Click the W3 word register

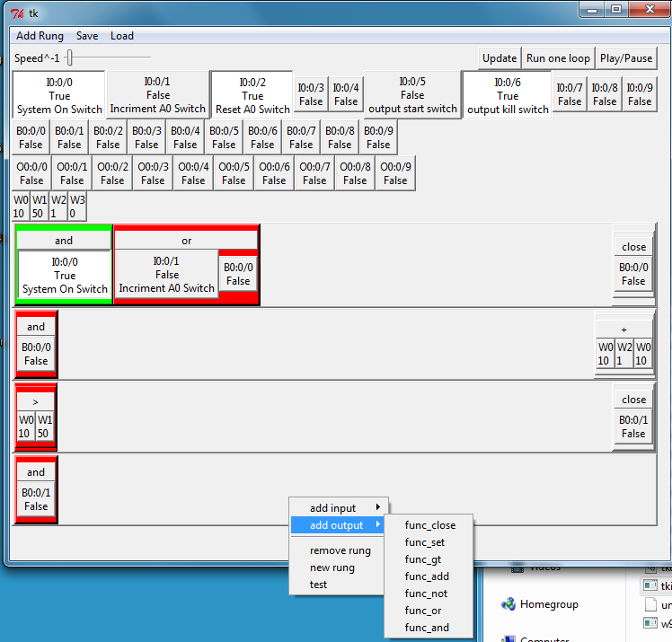(77, 207)
